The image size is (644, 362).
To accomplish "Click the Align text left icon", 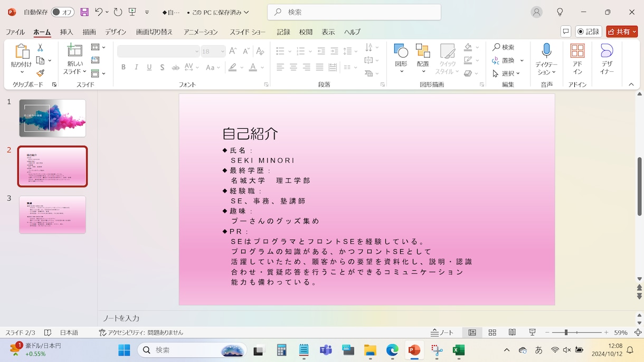I will pos(280,67).
